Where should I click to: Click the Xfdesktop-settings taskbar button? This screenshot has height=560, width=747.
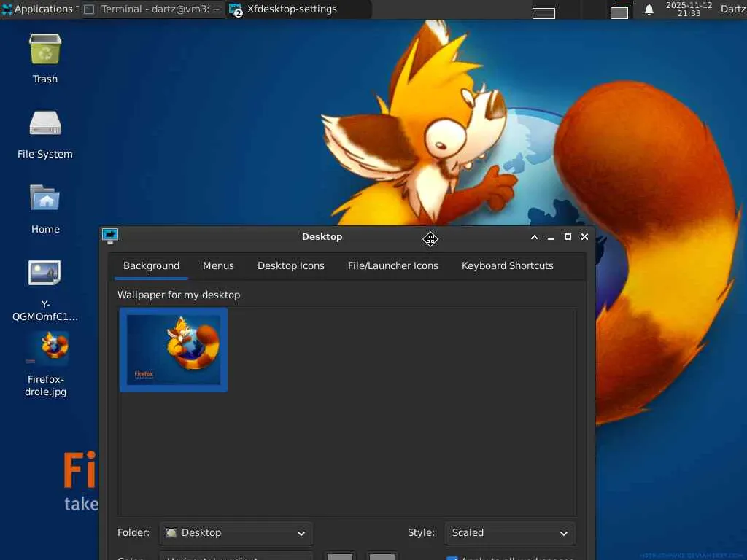(298, 9)
